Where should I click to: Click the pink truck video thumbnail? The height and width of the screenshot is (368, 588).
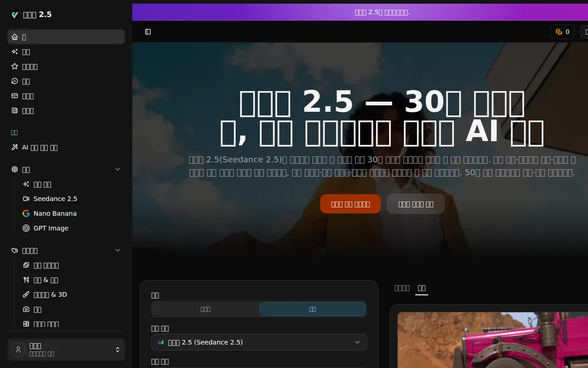click(492, 340)
